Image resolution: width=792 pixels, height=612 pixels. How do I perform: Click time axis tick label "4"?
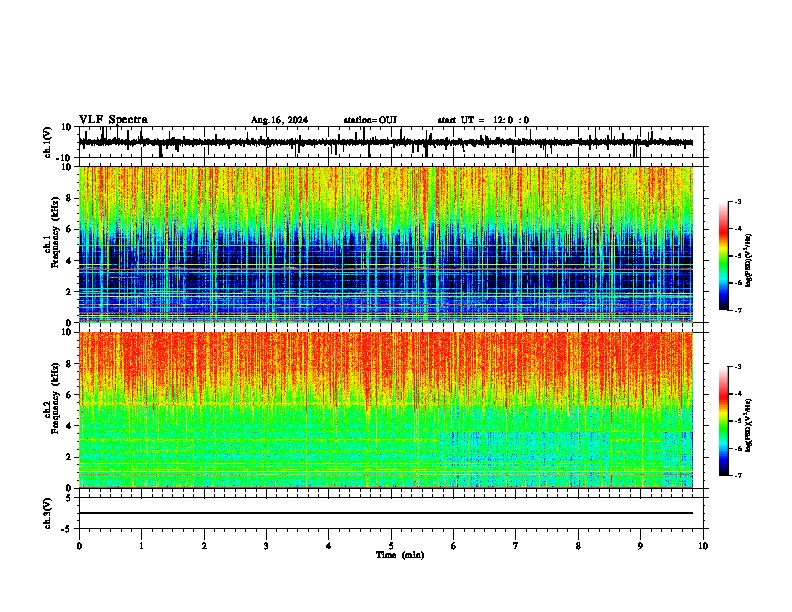tap(329, 546)
